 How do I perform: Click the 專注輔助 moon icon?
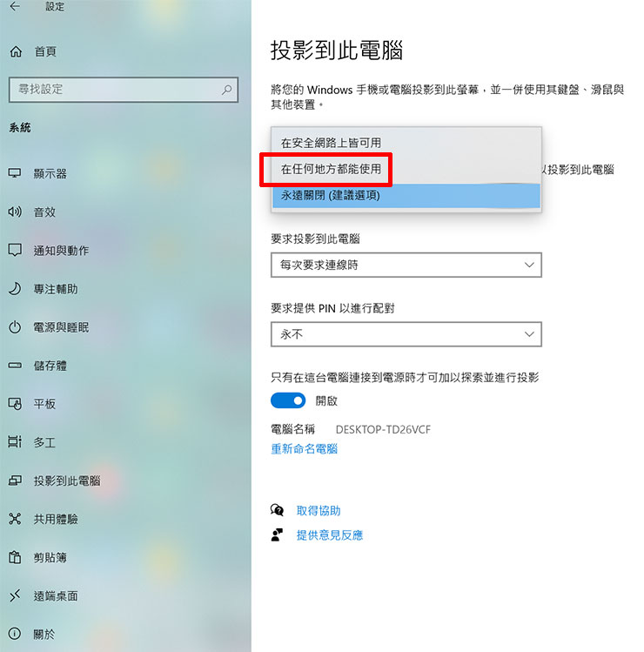pyautogui.click(x=15, y=289)
